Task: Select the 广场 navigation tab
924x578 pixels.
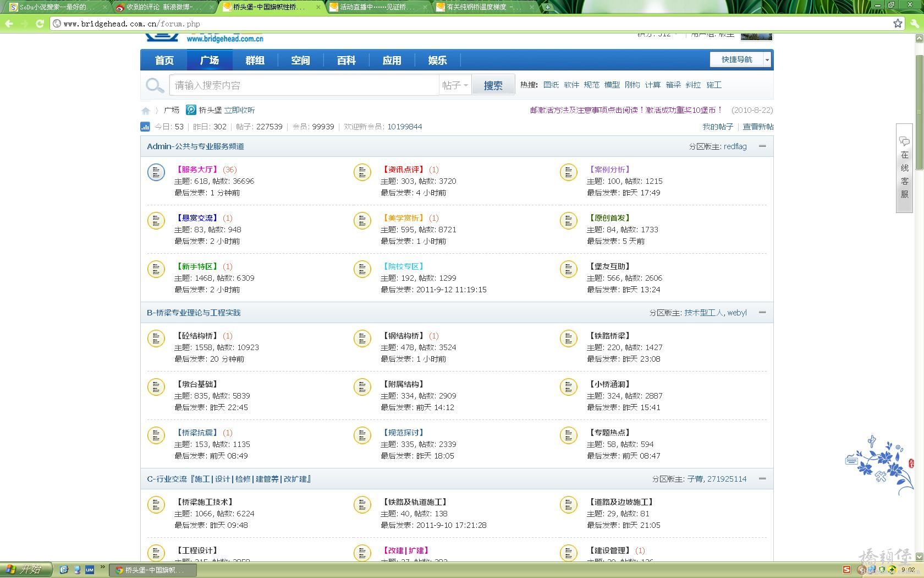Action: point(210,60)
